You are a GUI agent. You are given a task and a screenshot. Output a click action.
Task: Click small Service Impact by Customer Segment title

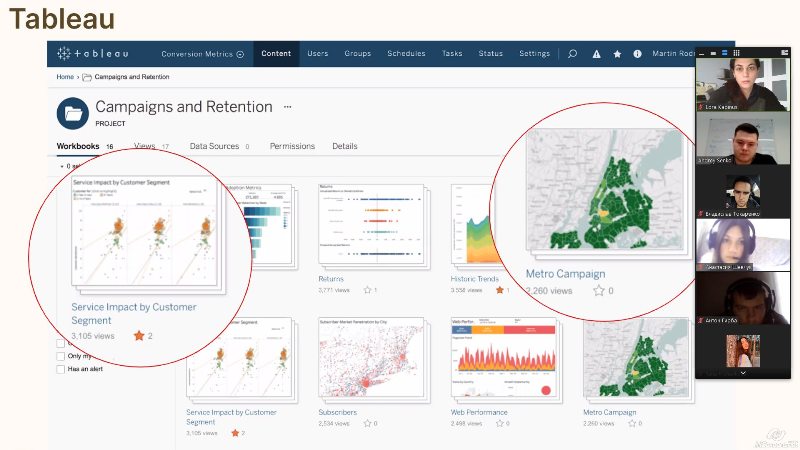pyautogui.click(x=231, y=417)
